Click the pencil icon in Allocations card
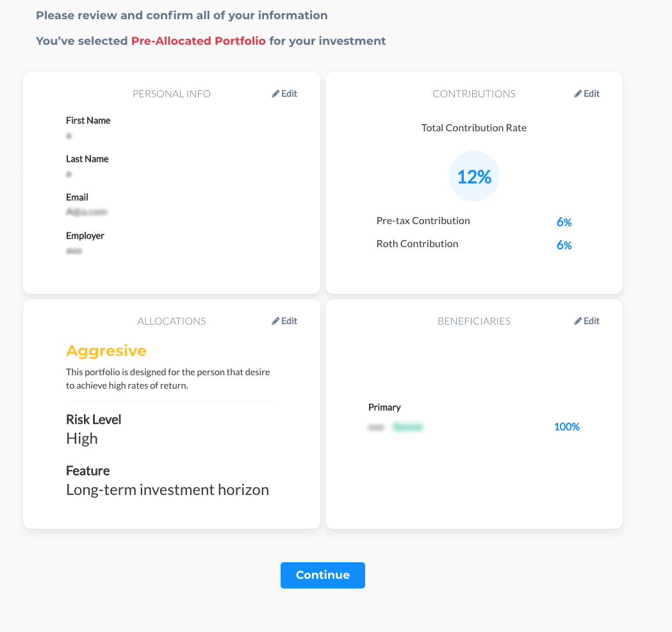The width and height of the screenshot is (672, 632). click(x=275, y=321)
